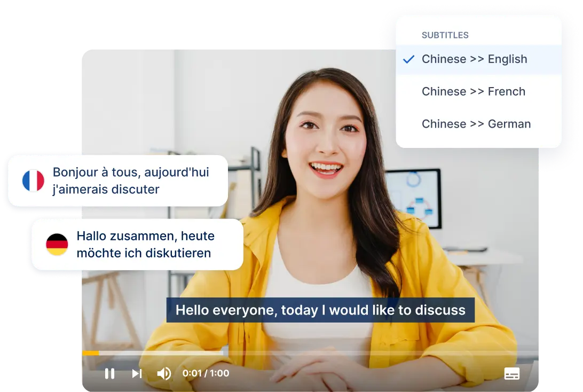The height and width of the screenshot is (392, 583).
Task: Choose Chinese >> German subtitles
Action: 476,124
